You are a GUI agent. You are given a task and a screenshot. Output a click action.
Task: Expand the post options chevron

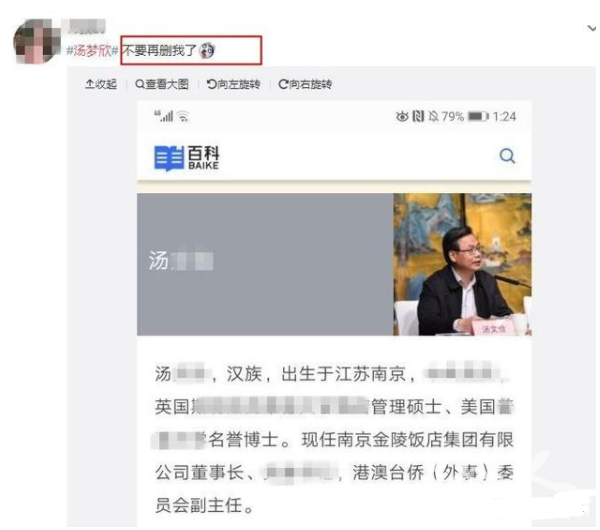coord(592,28)
